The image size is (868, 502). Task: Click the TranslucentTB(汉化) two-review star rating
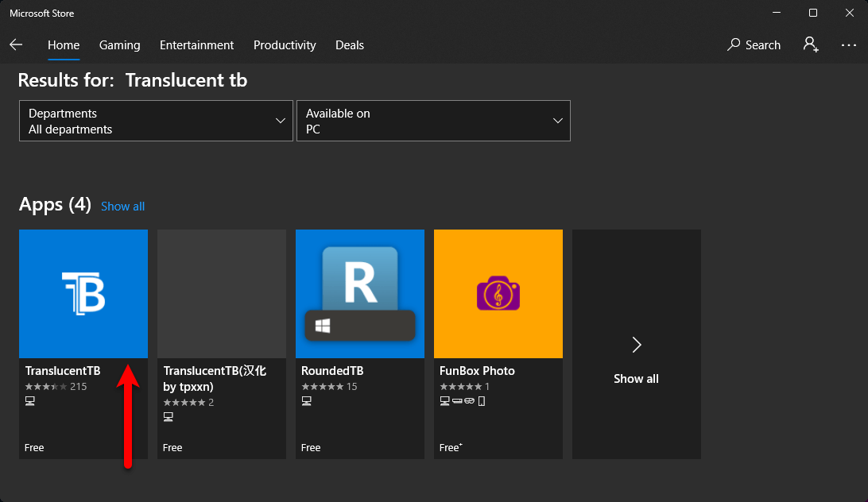coord(188,403)
